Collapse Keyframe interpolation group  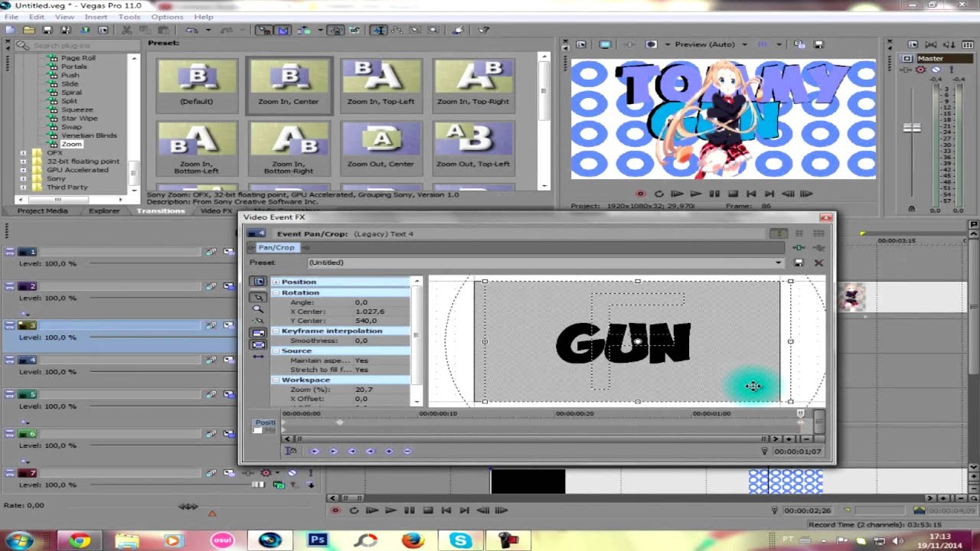pyautogui.click(x=276, y=331)
